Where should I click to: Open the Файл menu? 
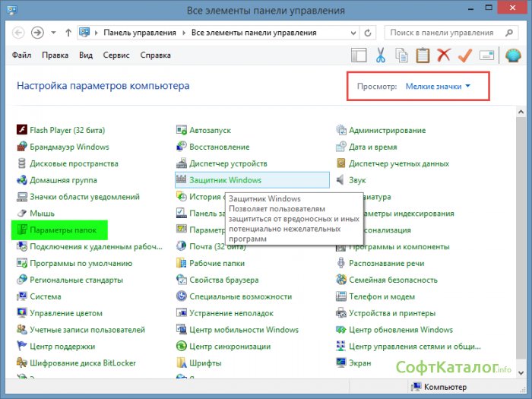point(22,55)
